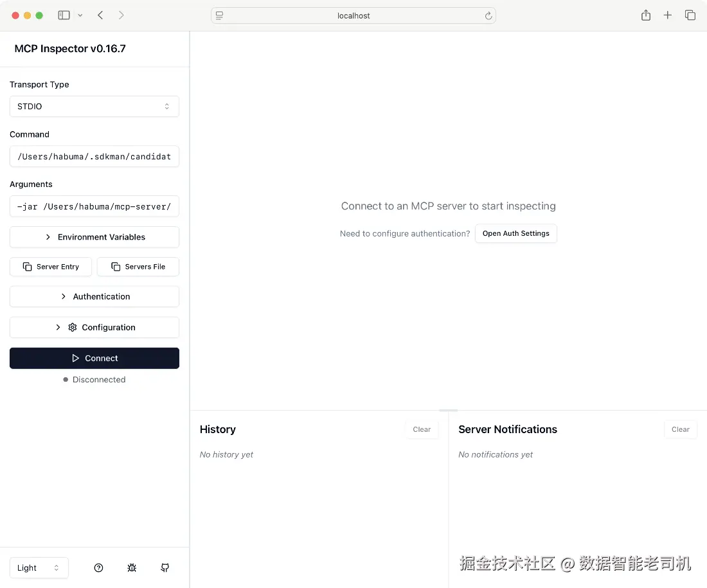Click the 'No notifications yet' text
Viewport: 707px width, 588px height.
(x=496, y=454)
